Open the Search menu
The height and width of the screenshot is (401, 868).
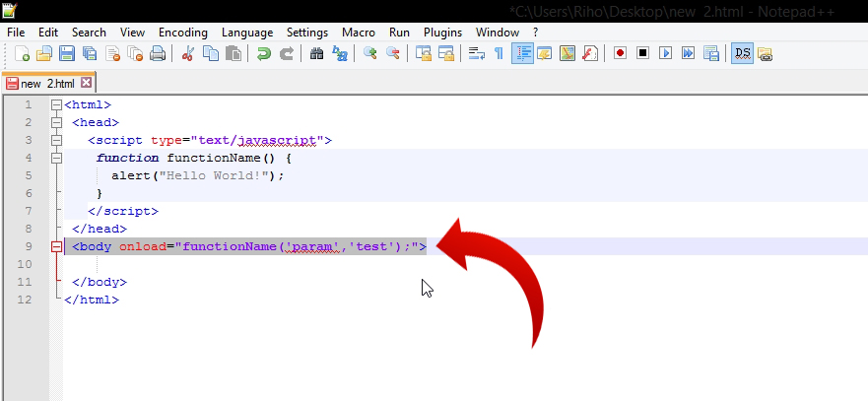(89, 33)
